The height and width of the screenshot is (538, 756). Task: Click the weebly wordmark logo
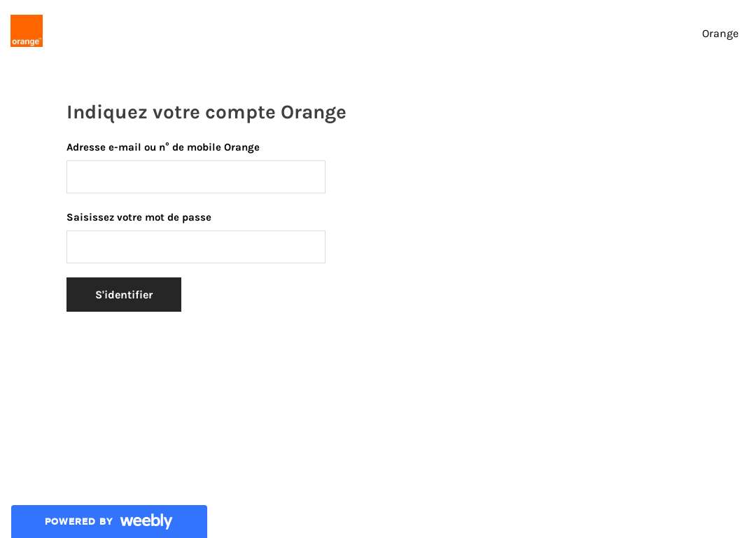pos(146,521)
